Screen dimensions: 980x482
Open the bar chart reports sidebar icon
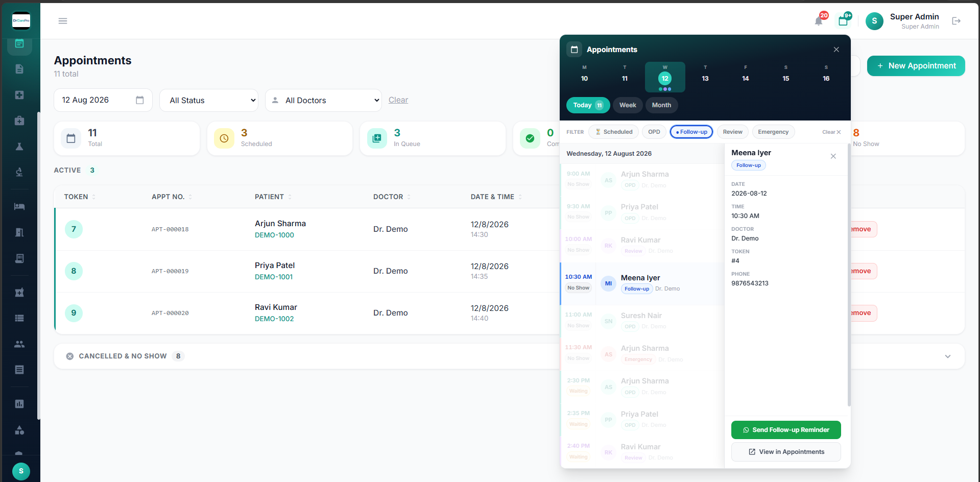[x=19, y=404]
